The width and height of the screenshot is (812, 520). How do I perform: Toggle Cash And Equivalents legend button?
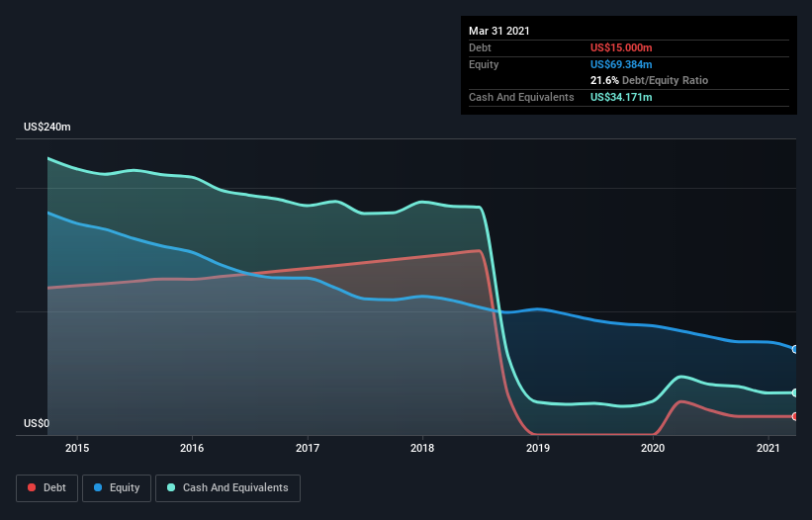tap(227, 488)
